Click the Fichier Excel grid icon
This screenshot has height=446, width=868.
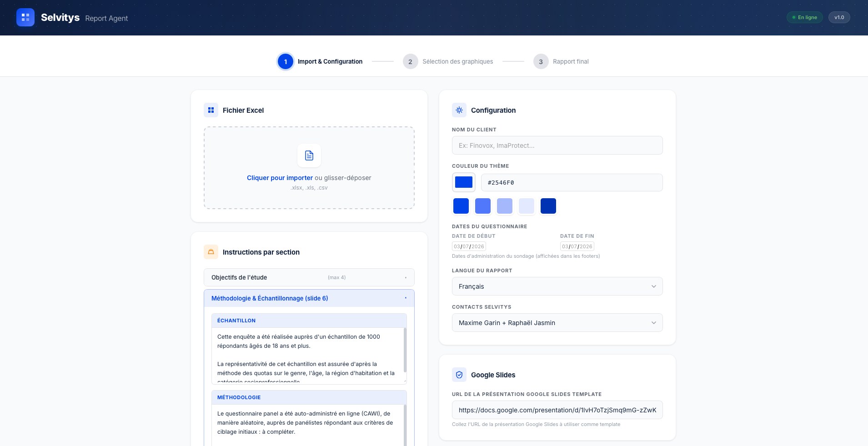tap(211, 110)
